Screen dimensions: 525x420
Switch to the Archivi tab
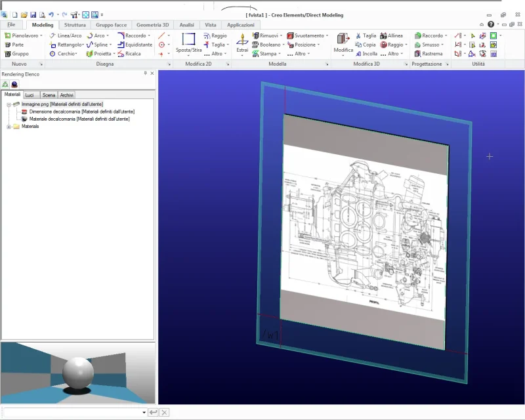tap(67, 95)
